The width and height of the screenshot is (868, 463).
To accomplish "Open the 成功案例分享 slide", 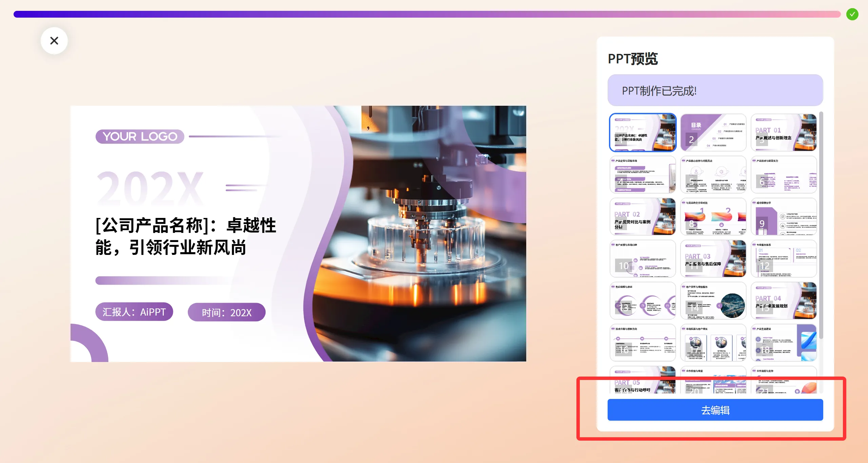I will click(x=784, y=216).
